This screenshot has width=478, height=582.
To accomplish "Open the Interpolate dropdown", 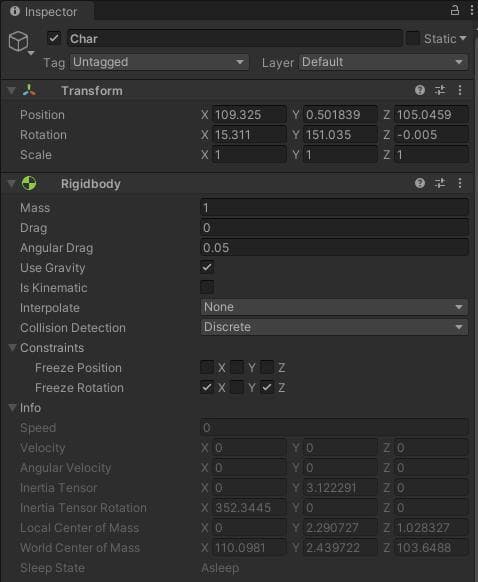I will 334,307.
